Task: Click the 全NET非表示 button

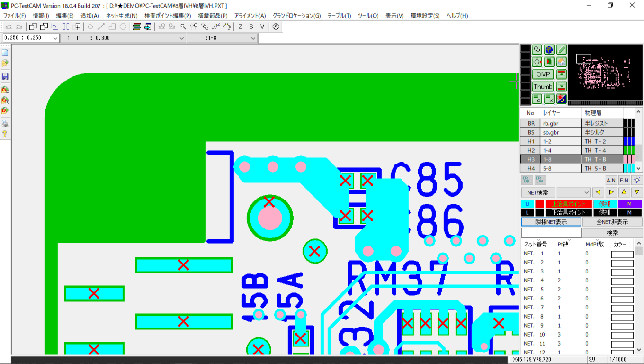Action: pyautogui.click(x=612, y=222)
